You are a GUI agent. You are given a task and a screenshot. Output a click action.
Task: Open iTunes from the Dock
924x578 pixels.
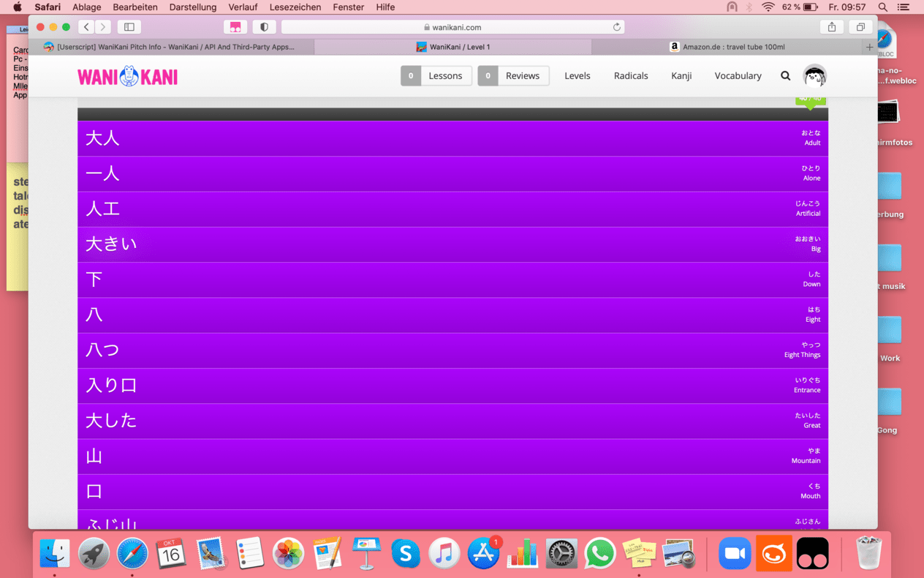[x=444, y=554]
